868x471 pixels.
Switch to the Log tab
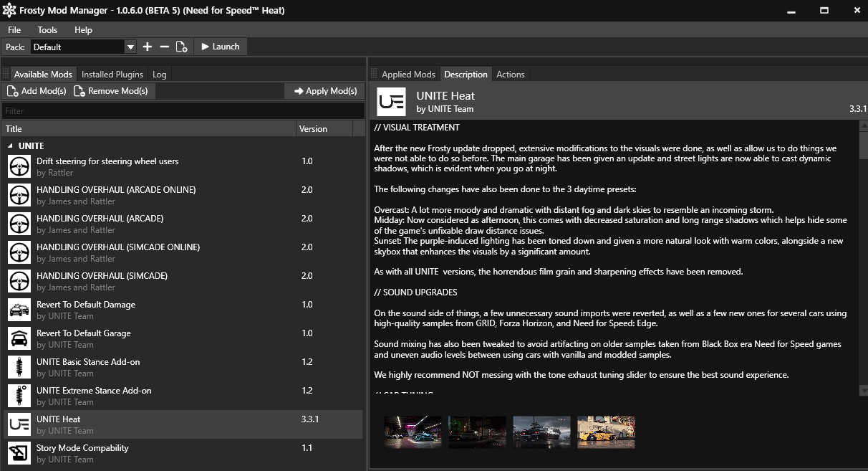coord(160,74)
